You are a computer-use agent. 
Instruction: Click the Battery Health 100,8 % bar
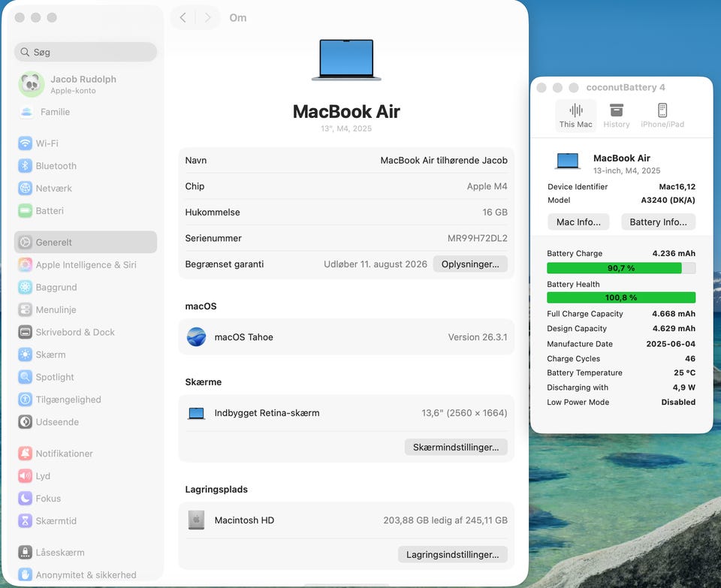point(621,297)
